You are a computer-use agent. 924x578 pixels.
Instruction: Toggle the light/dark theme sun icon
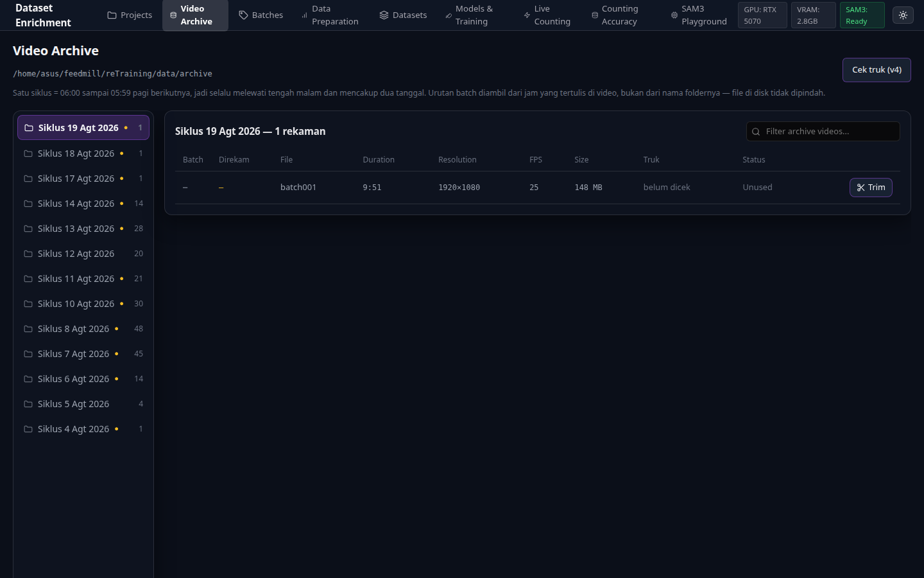click(903, 15)
